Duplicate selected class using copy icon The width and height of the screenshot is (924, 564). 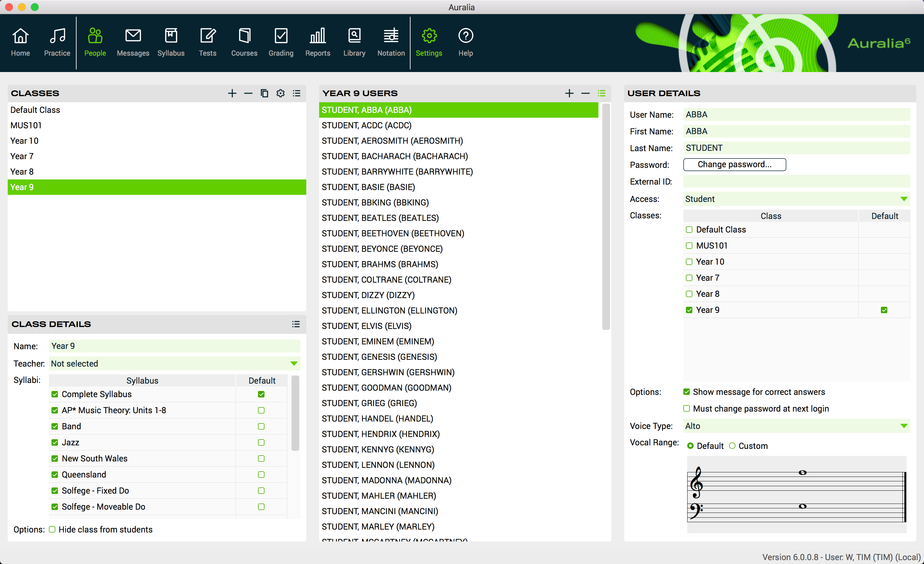point(264,93)
